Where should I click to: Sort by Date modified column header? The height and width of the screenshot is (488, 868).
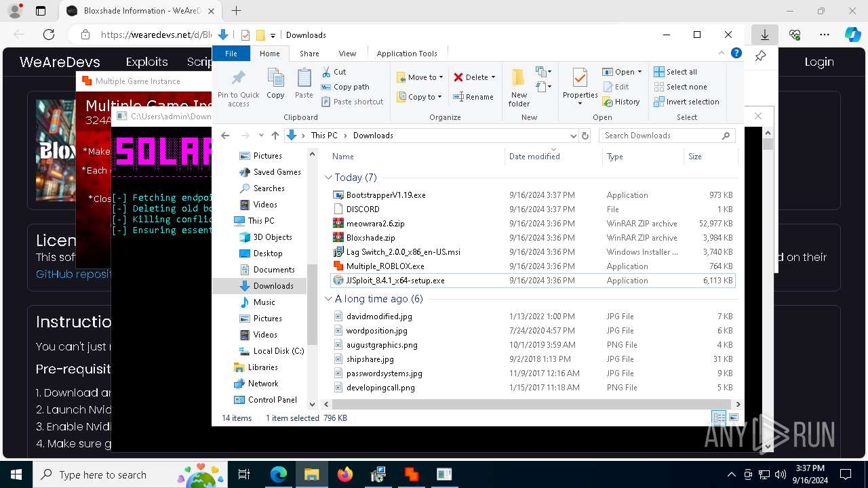553,156
